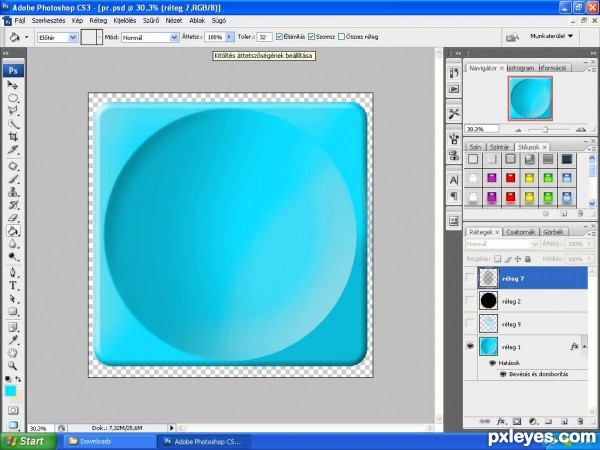Select the Healing Brush tool
The width and height of the screenshot is (600, 450).
(13, 166)
